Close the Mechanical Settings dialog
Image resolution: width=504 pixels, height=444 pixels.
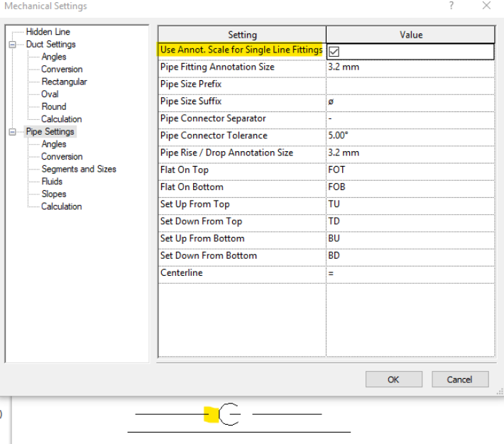[x=486, y=6]
